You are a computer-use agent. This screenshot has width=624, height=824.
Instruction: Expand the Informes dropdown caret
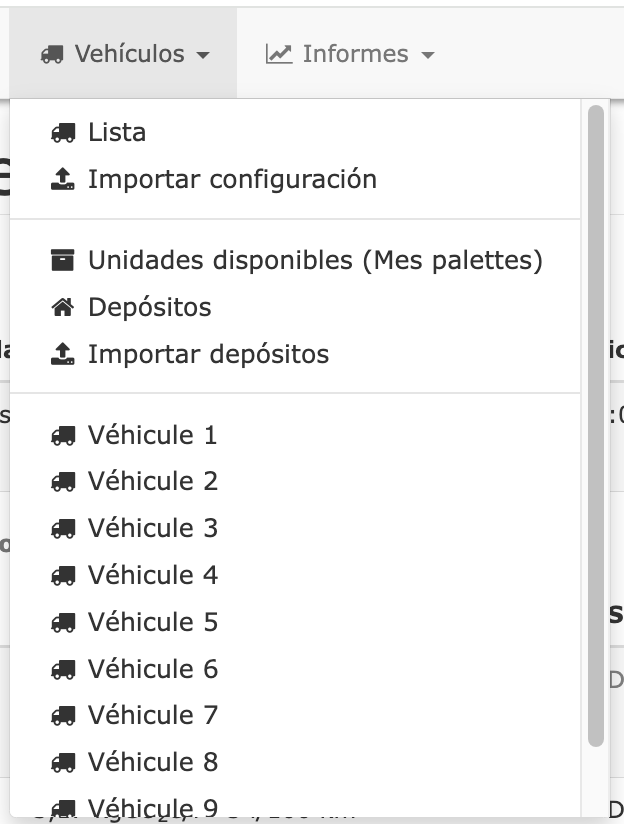click(x=429, y=55)
